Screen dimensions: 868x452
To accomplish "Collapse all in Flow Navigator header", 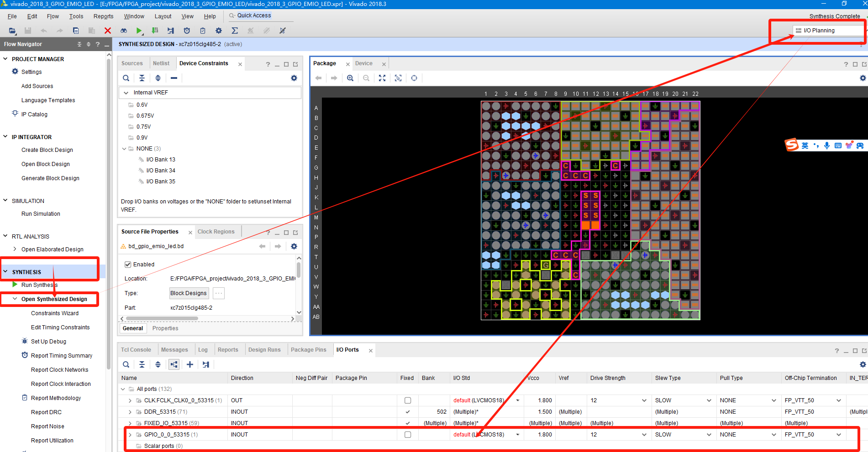I will click(79, 44).
